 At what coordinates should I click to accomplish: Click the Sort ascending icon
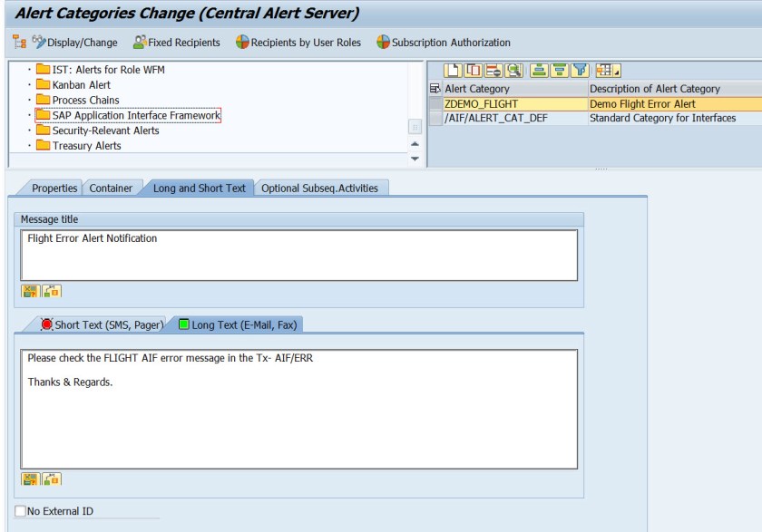539,70
